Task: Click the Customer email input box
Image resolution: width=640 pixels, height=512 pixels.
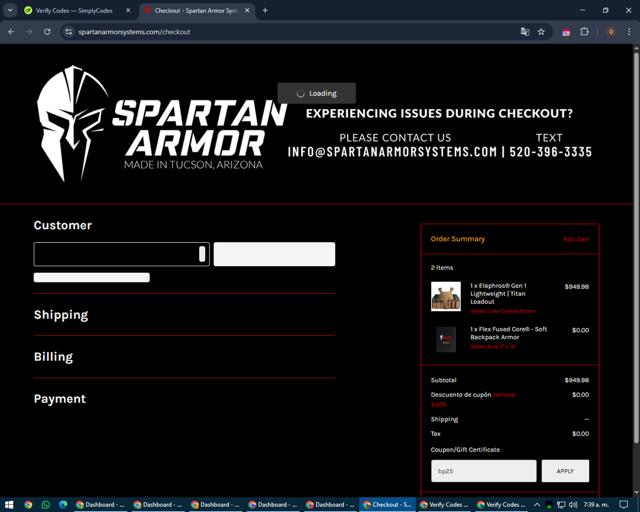Action: tap(122, 254)
